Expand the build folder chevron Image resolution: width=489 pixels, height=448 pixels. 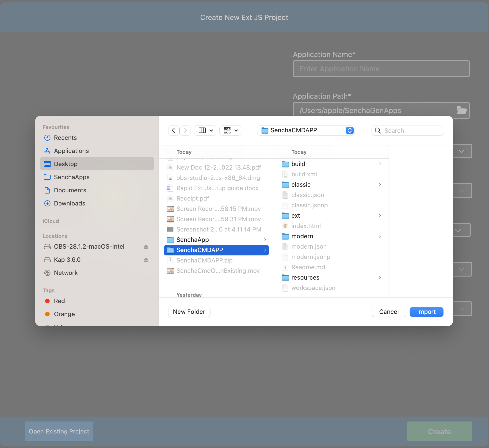click(380, 164)
